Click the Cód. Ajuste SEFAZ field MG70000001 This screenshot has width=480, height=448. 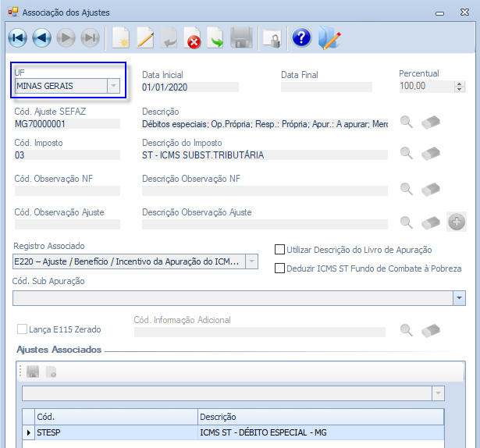67,124
